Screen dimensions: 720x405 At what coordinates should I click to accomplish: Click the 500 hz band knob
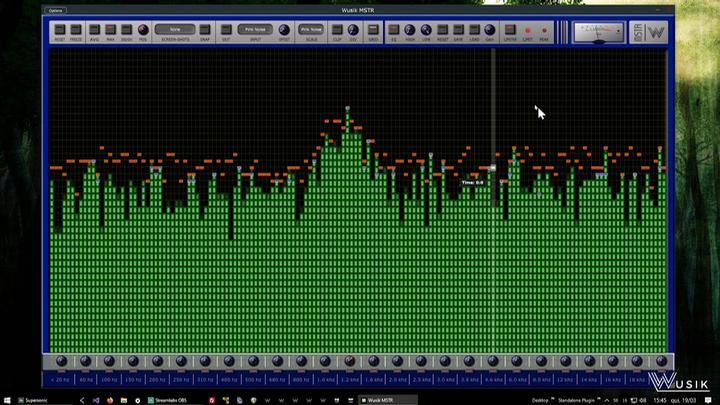tap(253, 361)
